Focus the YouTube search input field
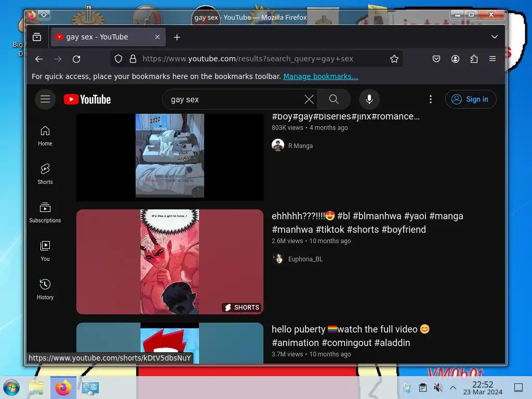532x399 pixels. tap(234, 99)
